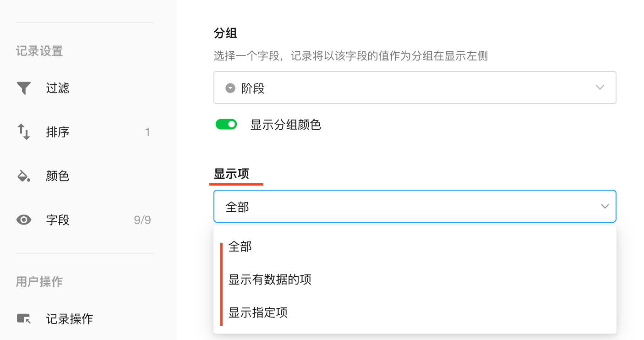Image resolution: width=644 pixels, height=340 pixels.
Task: Choose 显示指定项 from the list
Action: [258, 313]
